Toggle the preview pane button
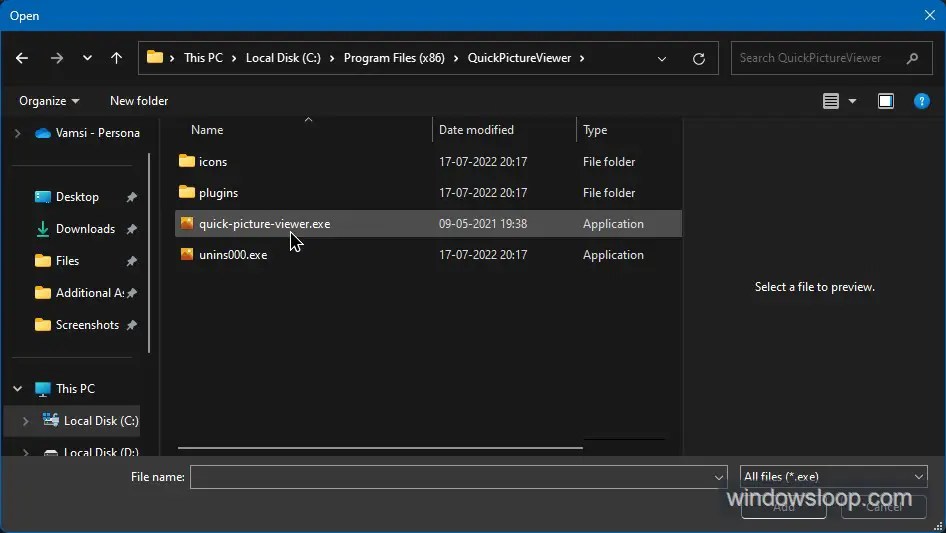This screenshot has width=946, height=533. [886, 101]
